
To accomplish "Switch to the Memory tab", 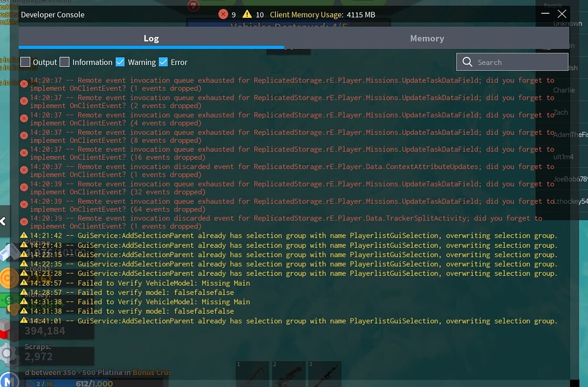I will pyautogui.click(x=427, y=38).
